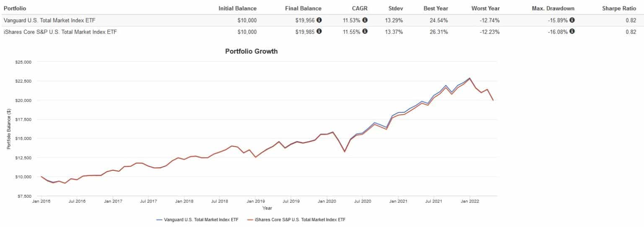Image resolution: width=644 pixels, height=227 pixels.
Task: Click the Worst Year column header
Action: 485,8
